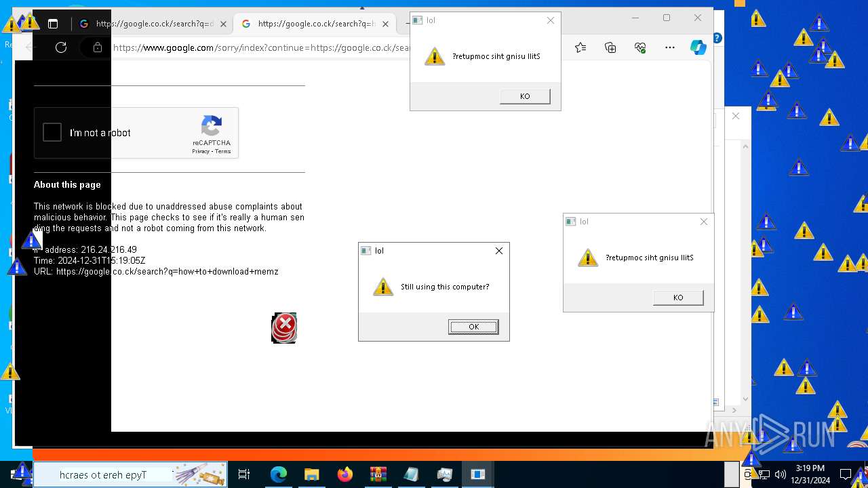The width and height of the screenshot is (868, 488).
Task: Maximize the Edge browser window
Action: [x=667, y=18]
